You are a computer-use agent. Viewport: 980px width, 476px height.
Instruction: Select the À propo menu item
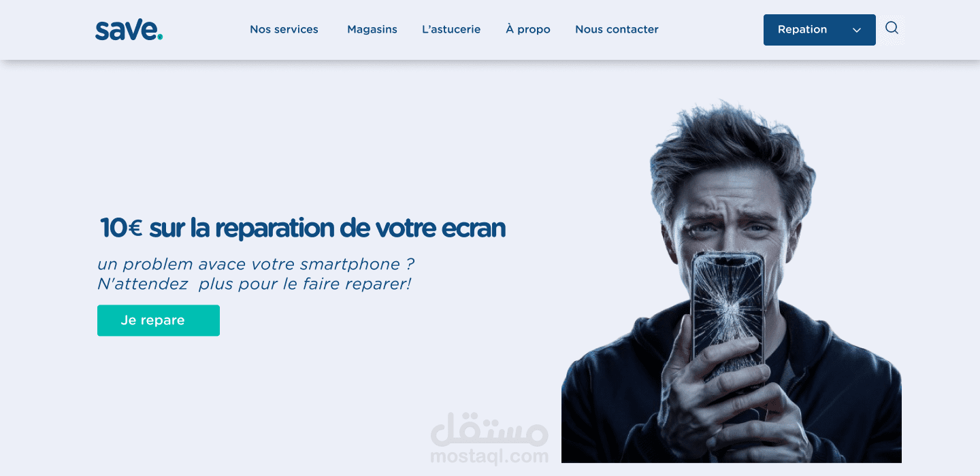(x=528, y=29)
